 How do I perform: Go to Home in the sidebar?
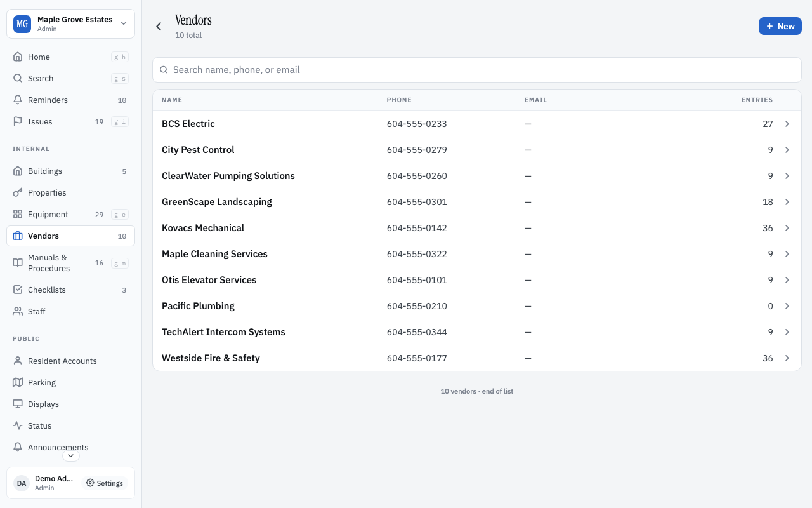(70, 57)
